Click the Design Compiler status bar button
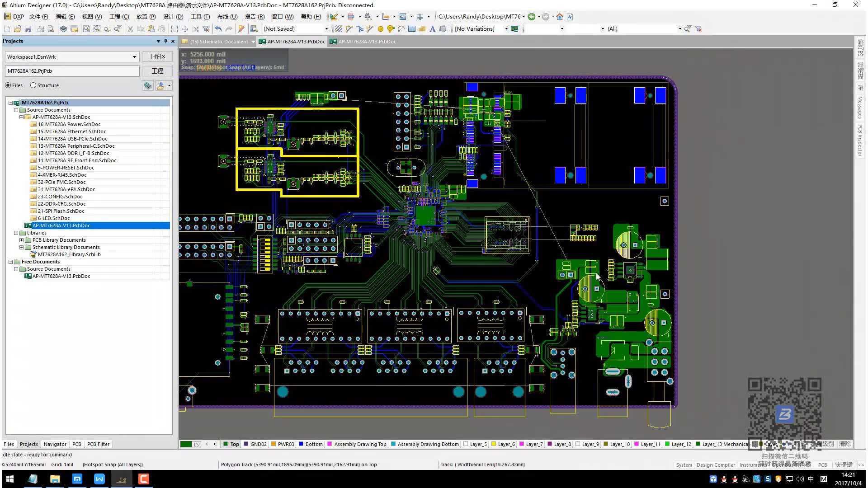The image size is (868, 488). pos(715,465)
